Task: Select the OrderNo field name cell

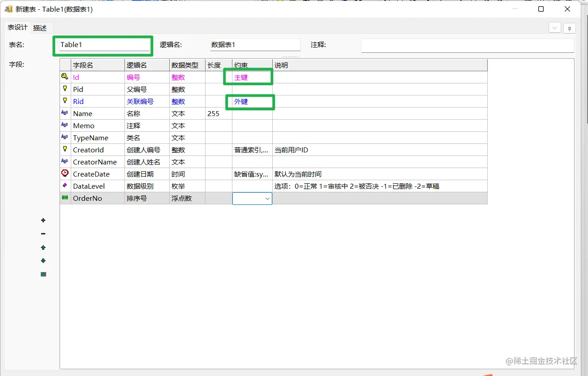Action: (x=98, y=198)
